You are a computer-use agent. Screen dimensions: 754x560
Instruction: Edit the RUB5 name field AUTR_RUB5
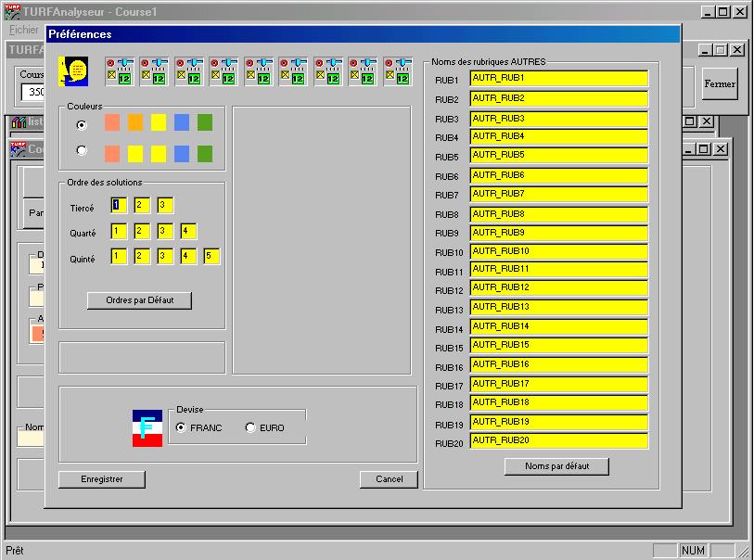point(558,156)
